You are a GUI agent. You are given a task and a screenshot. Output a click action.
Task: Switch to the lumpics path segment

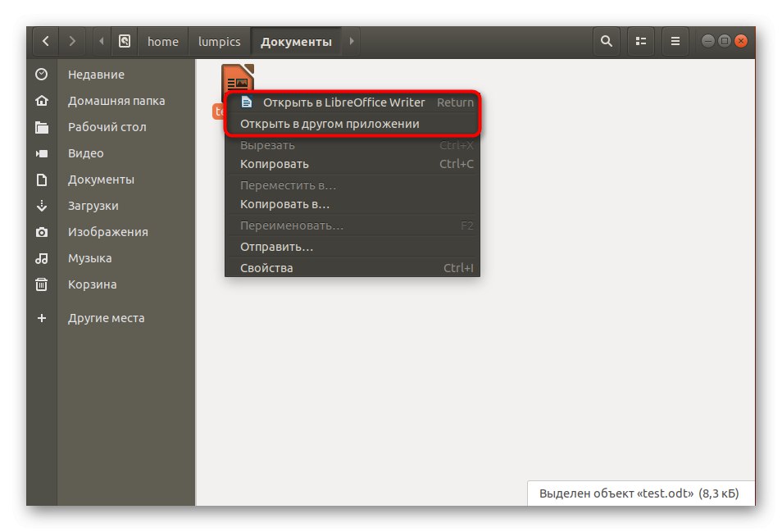(219, 41)
